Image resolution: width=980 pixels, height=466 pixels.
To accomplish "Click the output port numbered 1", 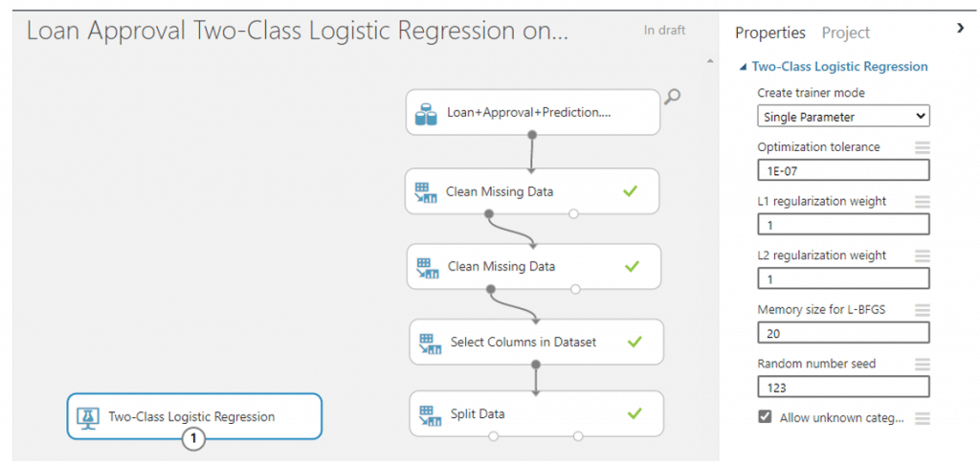I will click(193, 439).
